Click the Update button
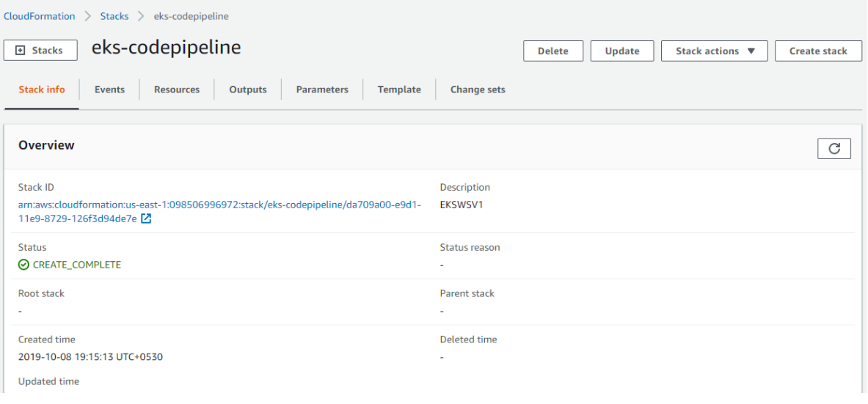The width and height of the screenshot is (868, 404). pyautogui.click(x=622, y=51)
